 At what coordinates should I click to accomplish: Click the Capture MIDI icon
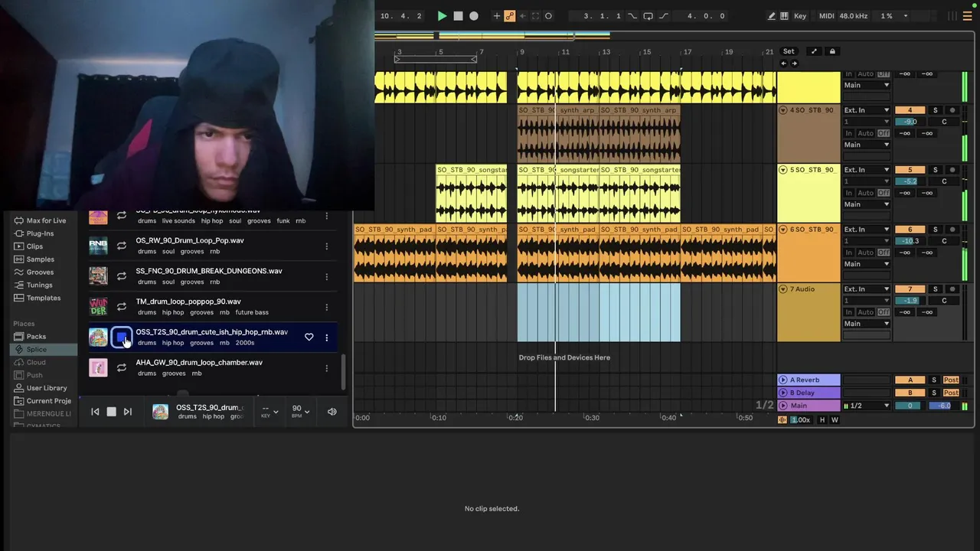[535, 16]
